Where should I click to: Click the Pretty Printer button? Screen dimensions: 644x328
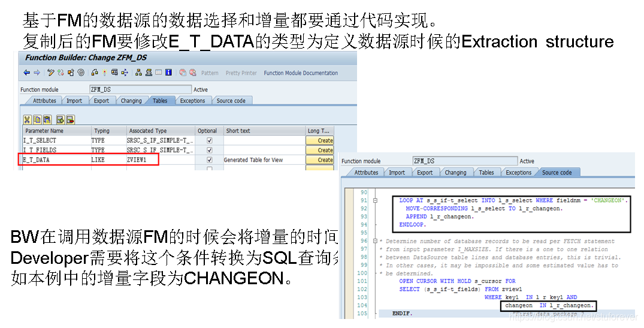pos(241,73)
